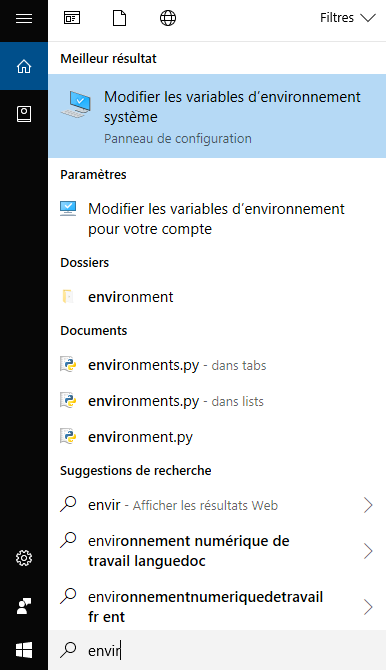Filter results by Documents icon
This screenshot has width=386, height=670.
coord(119,18)
